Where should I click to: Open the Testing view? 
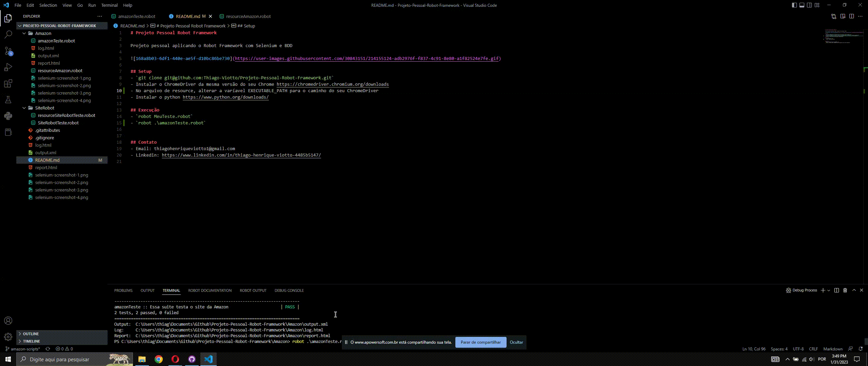point(8,99)
